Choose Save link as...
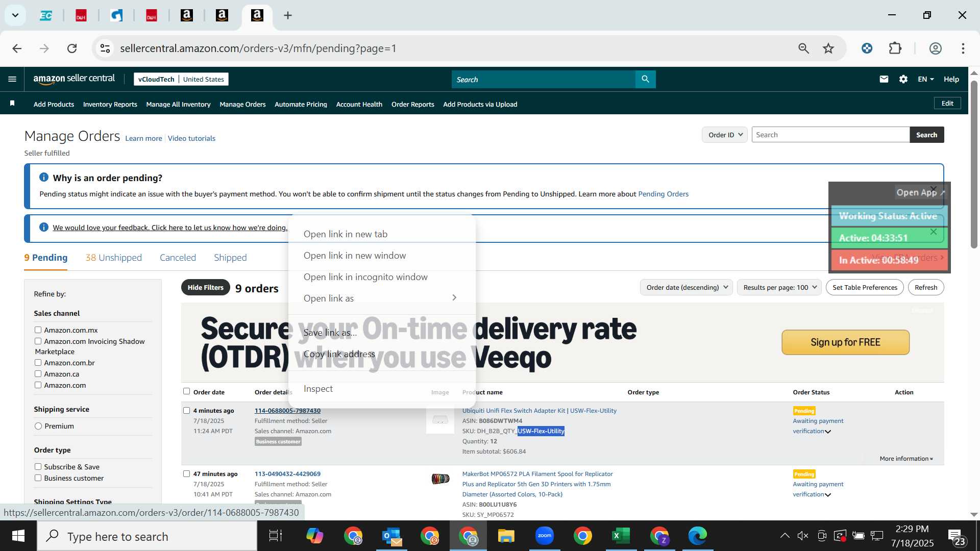The height and width of the screenshot is (551, 980). click(382, 333)
